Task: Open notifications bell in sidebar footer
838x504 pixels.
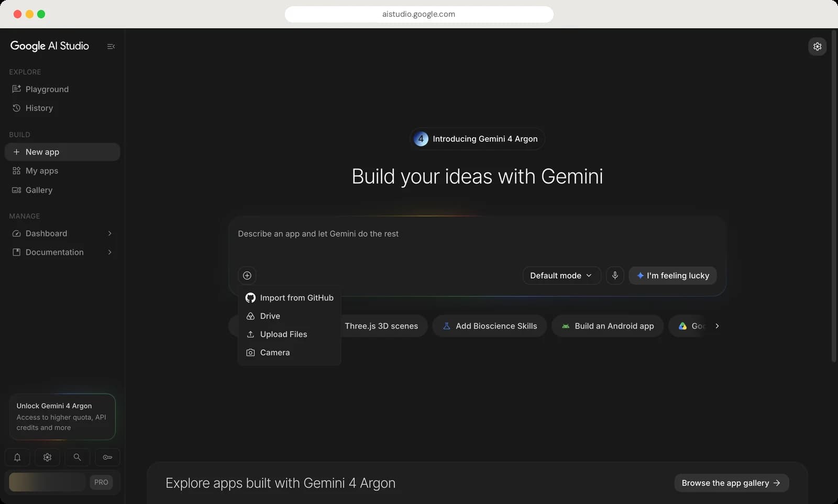Action: pos(17,457)
